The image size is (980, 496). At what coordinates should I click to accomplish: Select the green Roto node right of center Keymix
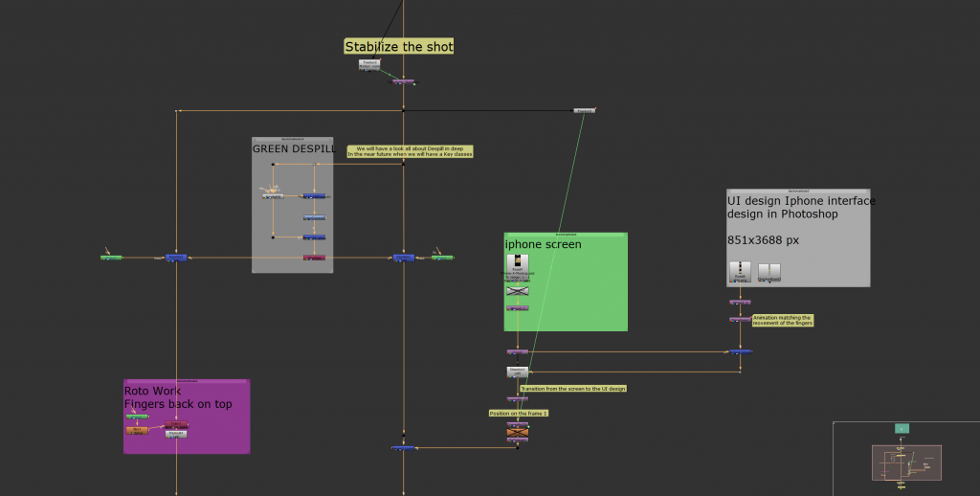click(442, 257)
